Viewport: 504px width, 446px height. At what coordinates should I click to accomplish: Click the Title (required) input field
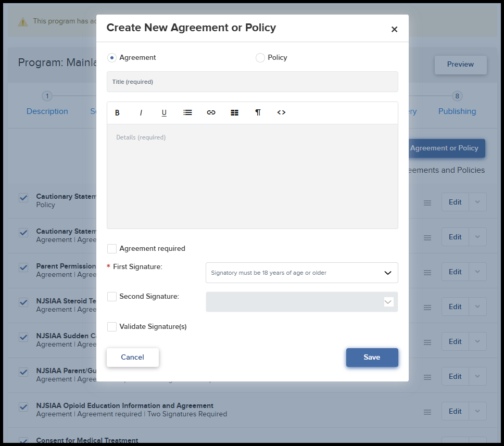click(253, 82)
